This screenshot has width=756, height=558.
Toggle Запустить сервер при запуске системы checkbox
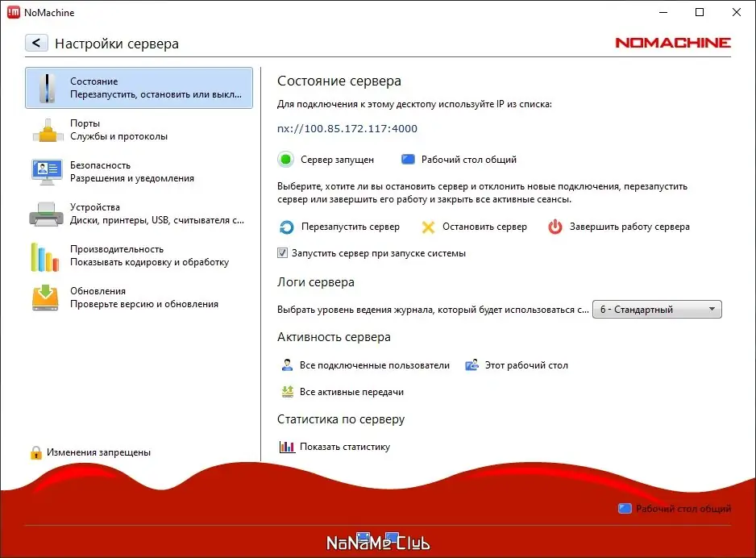283,252
